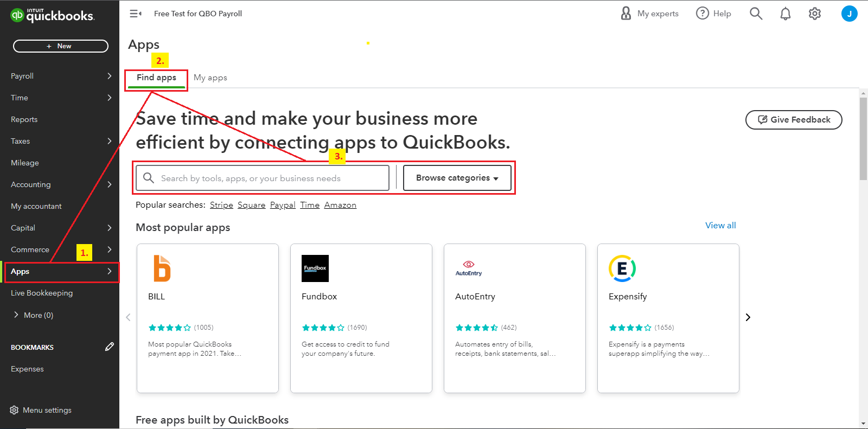The image size is (868, 429).
Task: Show next apps with carousel right arrow
Action: click(x=748, y=317)
